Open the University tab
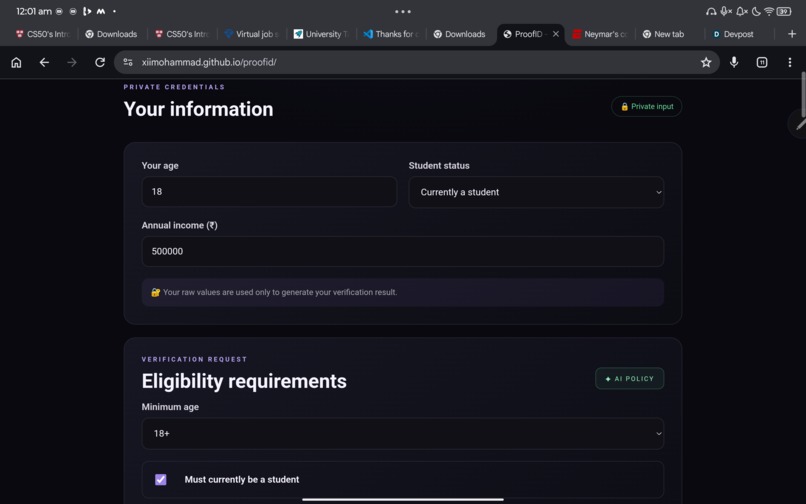Viewport: 806px width, 504px height. click(x=321, y=34)
